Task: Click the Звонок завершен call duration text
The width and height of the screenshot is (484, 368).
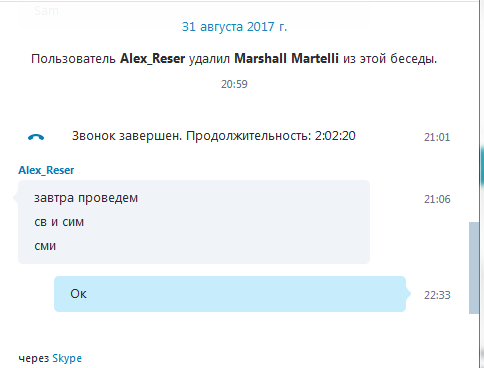Action: coord(214,136)
